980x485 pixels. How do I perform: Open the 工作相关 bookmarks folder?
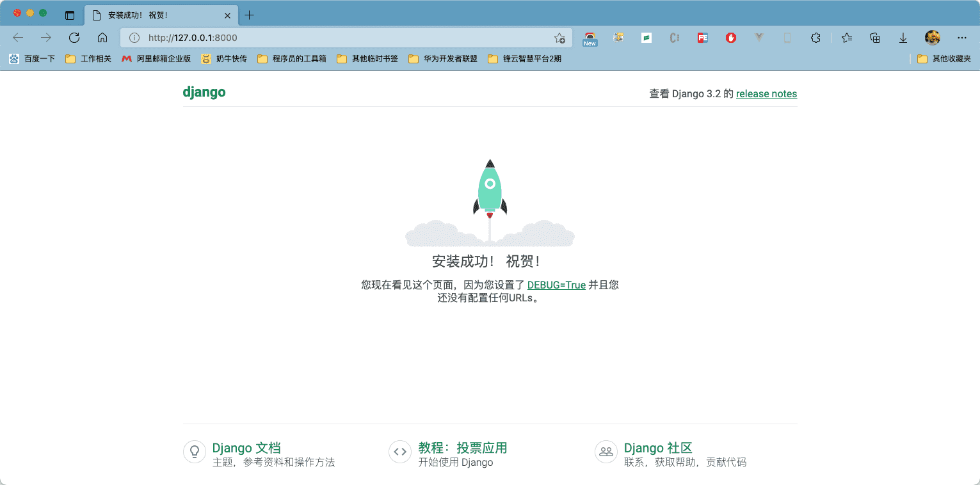click(88, 59)
